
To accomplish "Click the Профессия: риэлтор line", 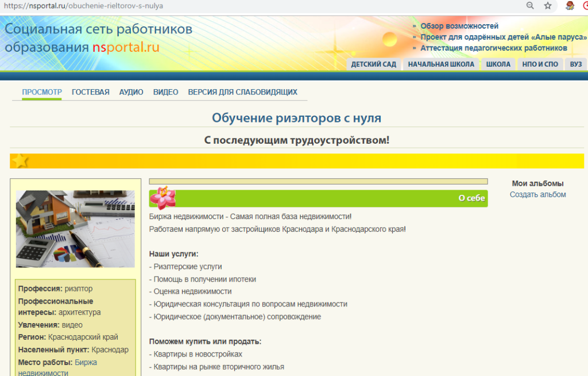I will [55, 289].
